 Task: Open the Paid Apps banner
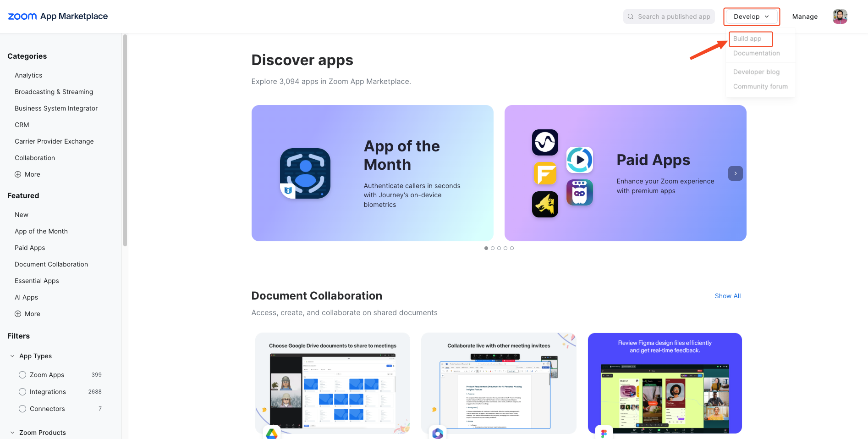tap(626, 173)
